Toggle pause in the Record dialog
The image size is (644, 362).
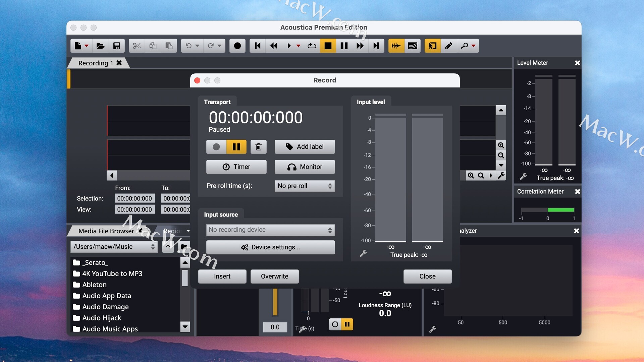[x=236, y=147]
